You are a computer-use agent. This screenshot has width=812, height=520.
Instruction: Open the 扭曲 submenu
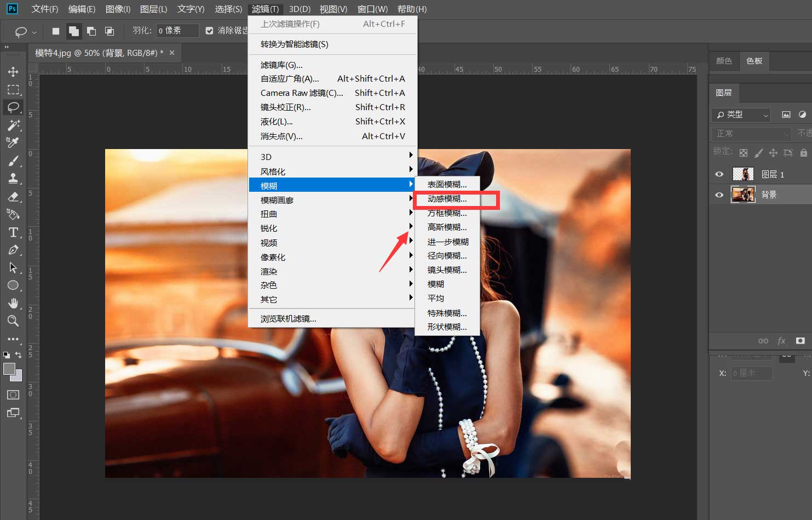(333, 214)
